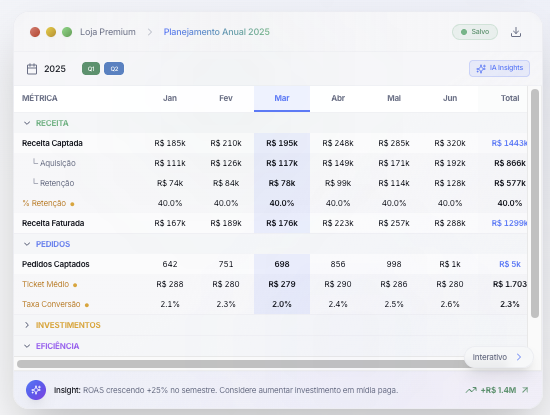
Task: Click the Ticket Médio metric label
Action: [46, 284]
